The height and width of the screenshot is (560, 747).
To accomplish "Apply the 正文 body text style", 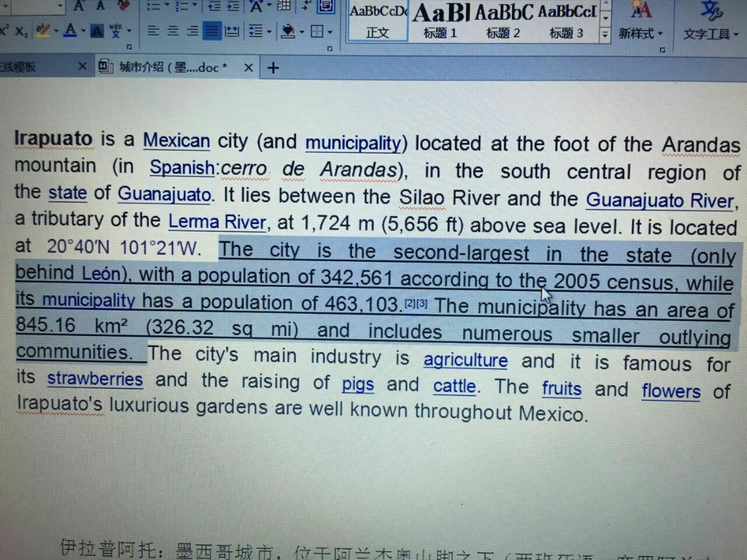I will coord(378,21).
